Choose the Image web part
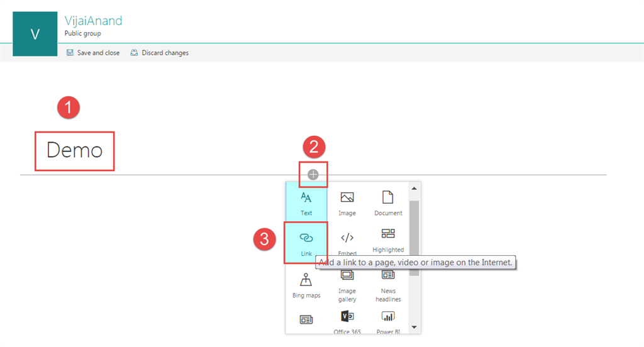 (347, 203)
